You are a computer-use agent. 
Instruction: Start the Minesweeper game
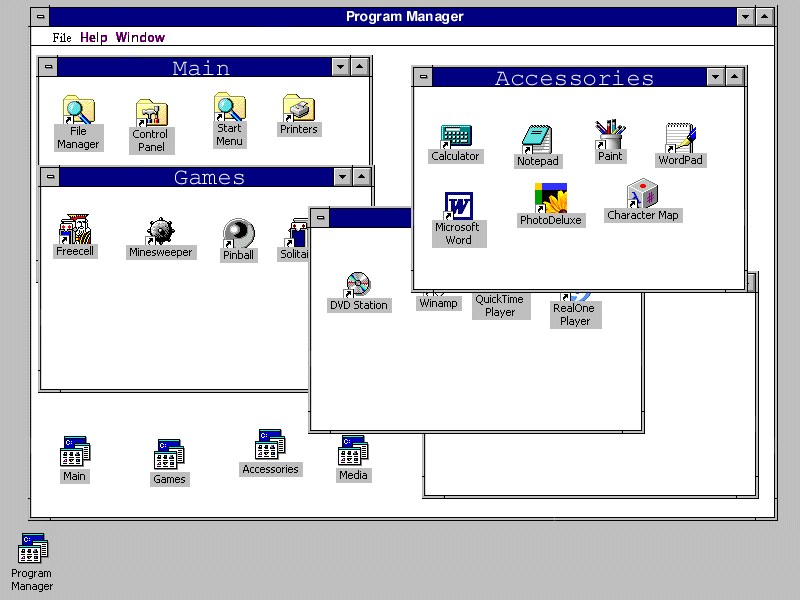click(x=161, y=238)
